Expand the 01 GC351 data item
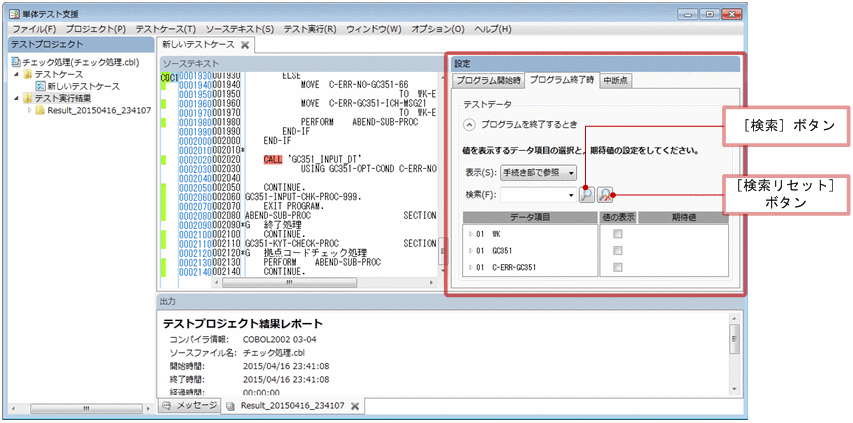Image resolution: width=853 pixels, height=423 pixels. pos(471,251)
